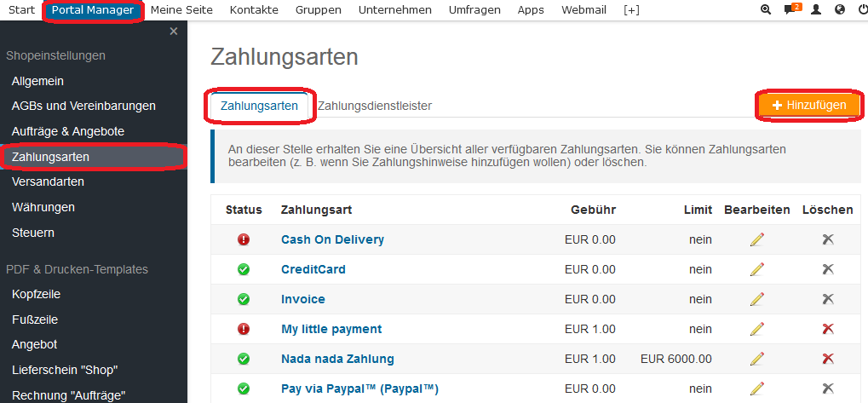Expand the [+] more menu
The image size is (868, 403).
tap(631, 10)
